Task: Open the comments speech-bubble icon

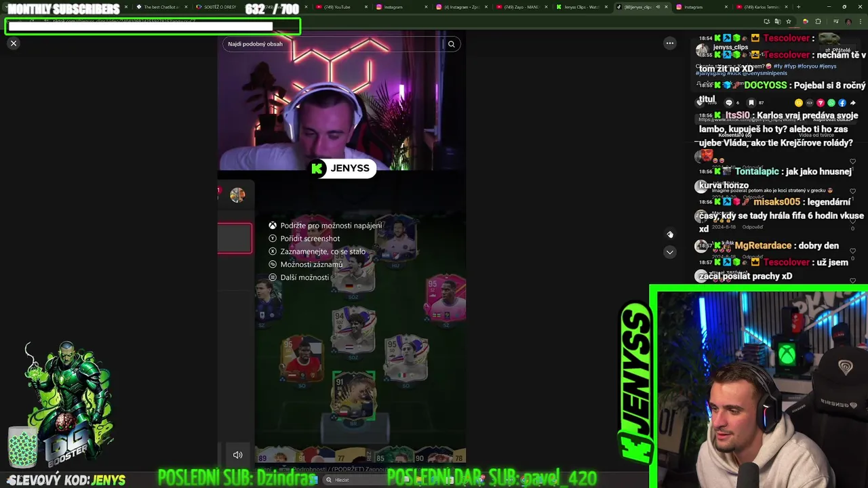Action: click(729, 103)
